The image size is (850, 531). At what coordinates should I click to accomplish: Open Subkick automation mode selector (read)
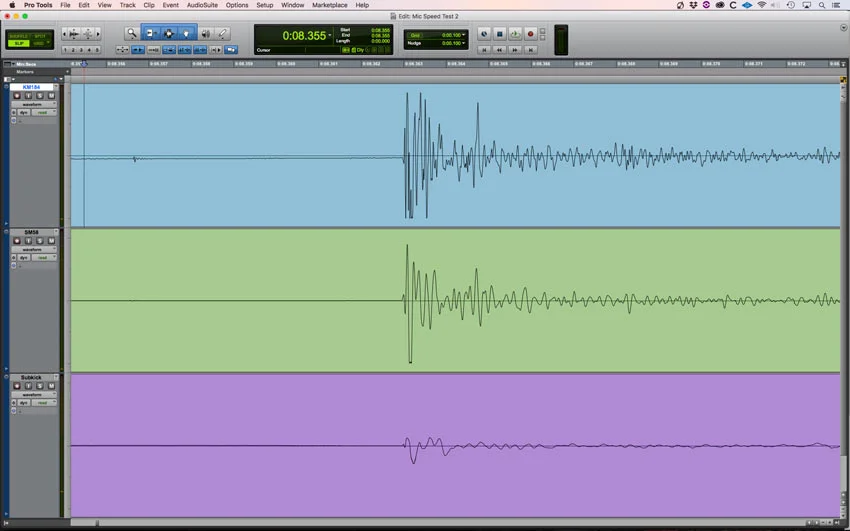tap(44, 403)
